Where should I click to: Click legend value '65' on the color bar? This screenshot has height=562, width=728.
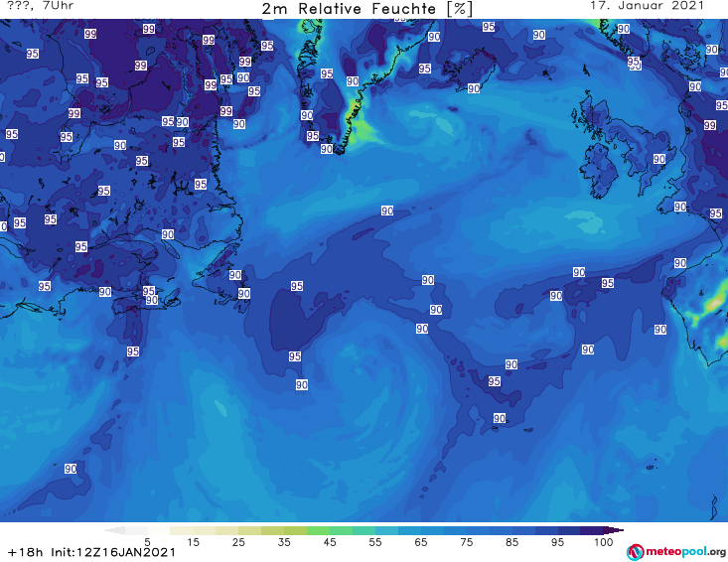point(421,542)
